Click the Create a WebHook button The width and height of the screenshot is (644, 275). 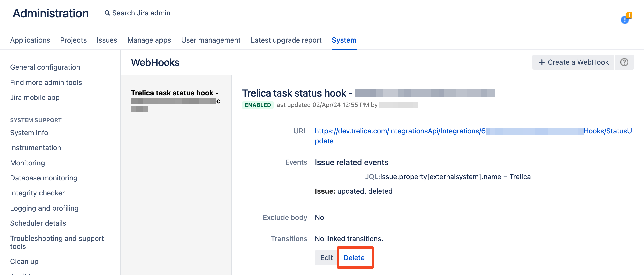[573, 62]
